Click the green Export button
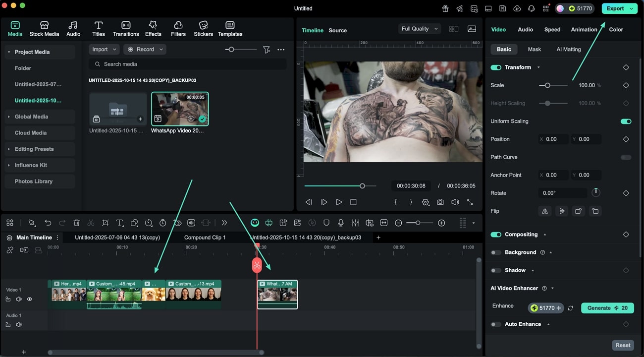The height and width of the screenshot is (357, 644). 616,8
